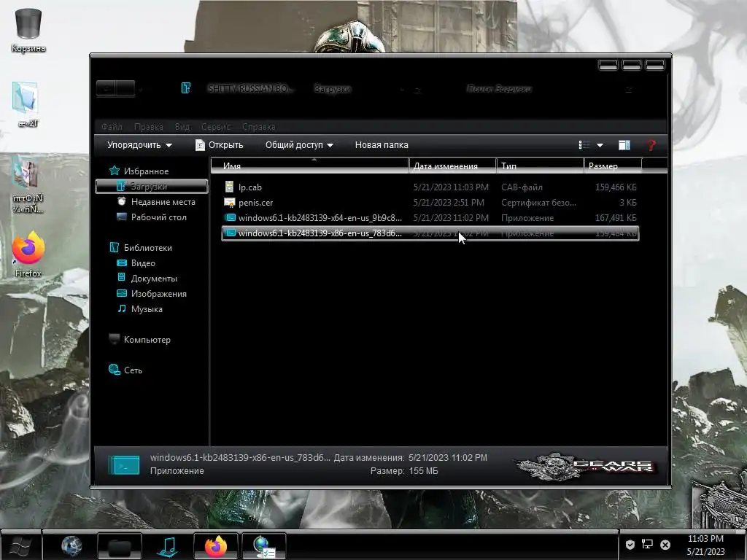The height and width of the screenshot is (560, 747).
Task: Click the 167,491 КБ size cell
Action: [616, 217]
